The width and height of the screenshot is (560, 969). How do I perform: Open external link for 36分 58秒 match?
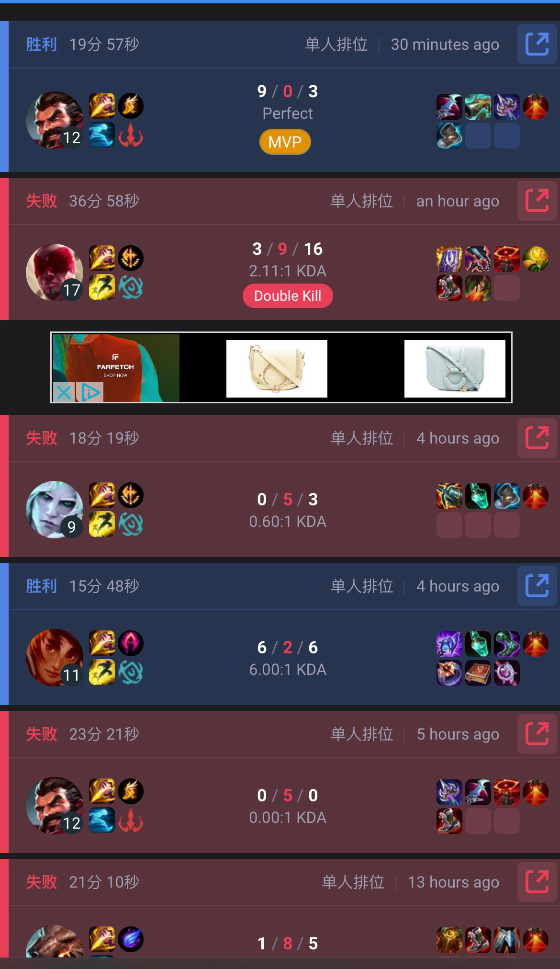tap(537, 201)
